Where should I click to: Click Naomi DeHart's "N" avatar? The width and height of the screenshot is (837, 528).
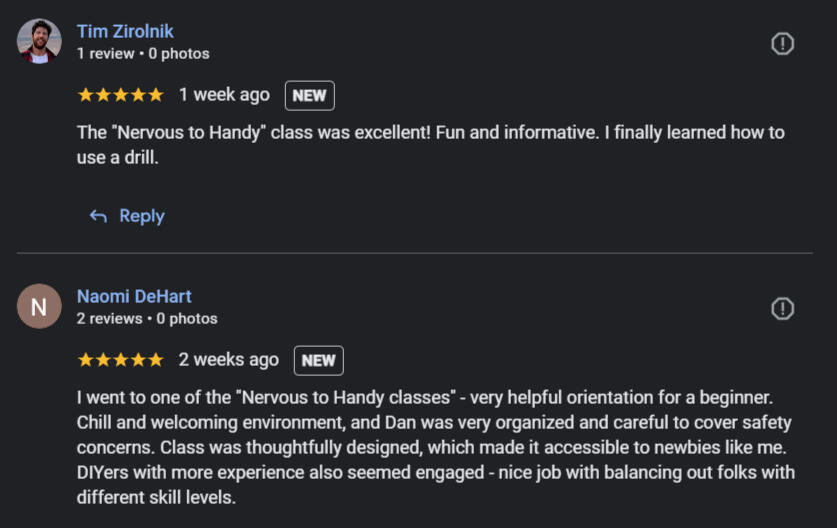click(39, 307)
